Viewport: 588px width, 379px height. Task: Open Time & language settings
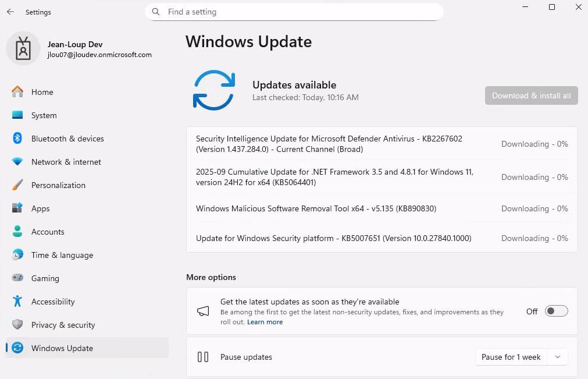tap(62, 255)
